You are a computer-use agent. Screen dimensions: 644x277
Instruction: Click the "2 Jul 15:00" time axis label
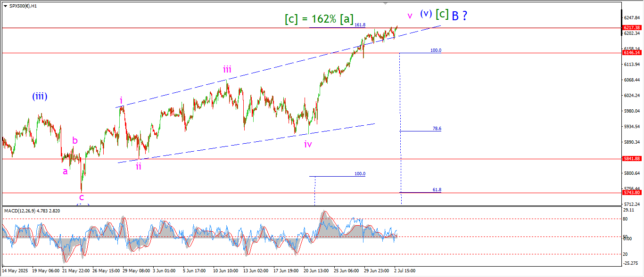tap(405, 271)
